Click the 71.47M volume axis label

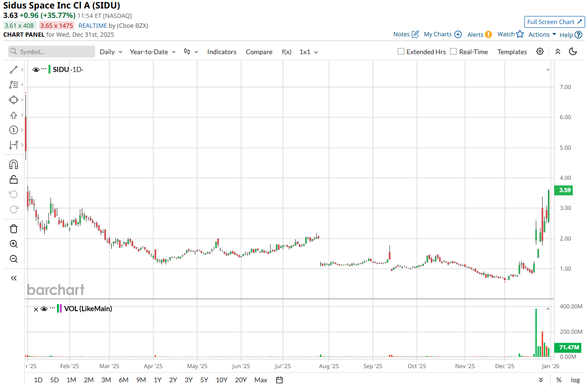[x=568, y=348]
